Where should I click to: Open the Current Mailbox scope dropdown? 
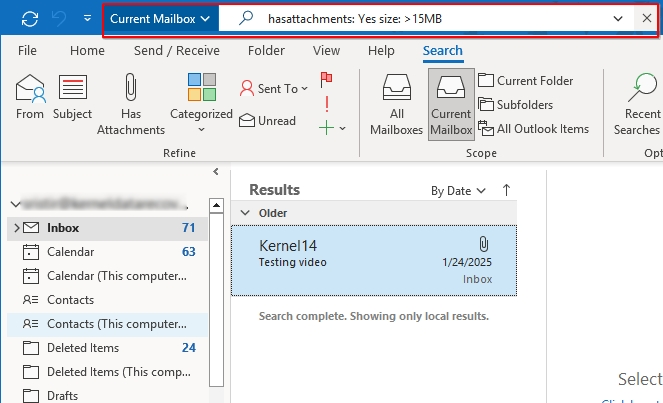[x=160, y=19]
